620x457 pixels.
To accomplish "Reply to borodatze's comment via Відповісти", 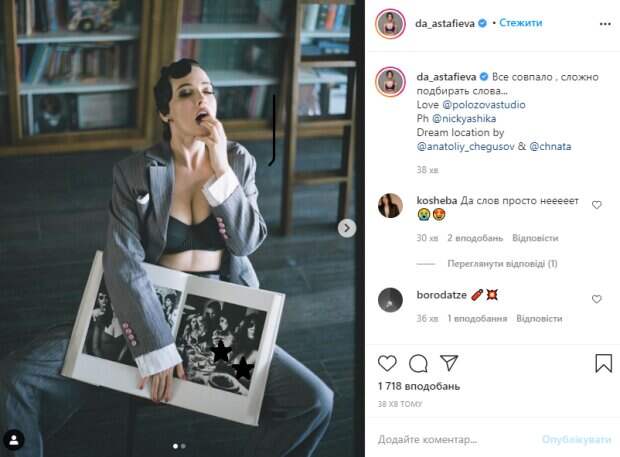I will [539, 319].
